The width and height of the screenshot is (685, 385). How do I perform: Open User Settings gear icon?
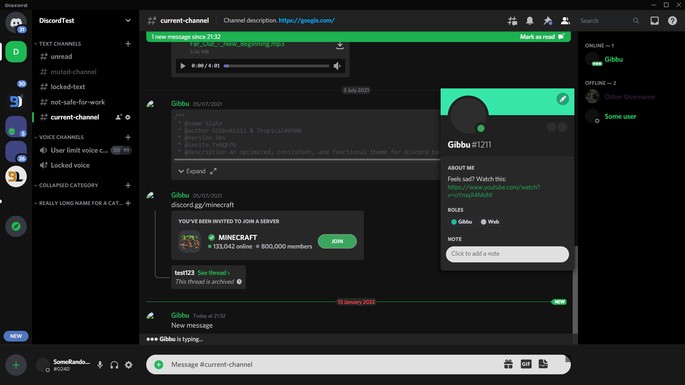[128, 365]
